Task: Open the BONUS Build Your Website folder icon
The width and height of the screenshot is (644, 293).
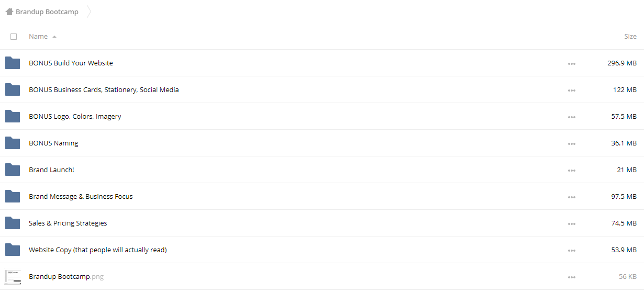Action: [13, 63]
